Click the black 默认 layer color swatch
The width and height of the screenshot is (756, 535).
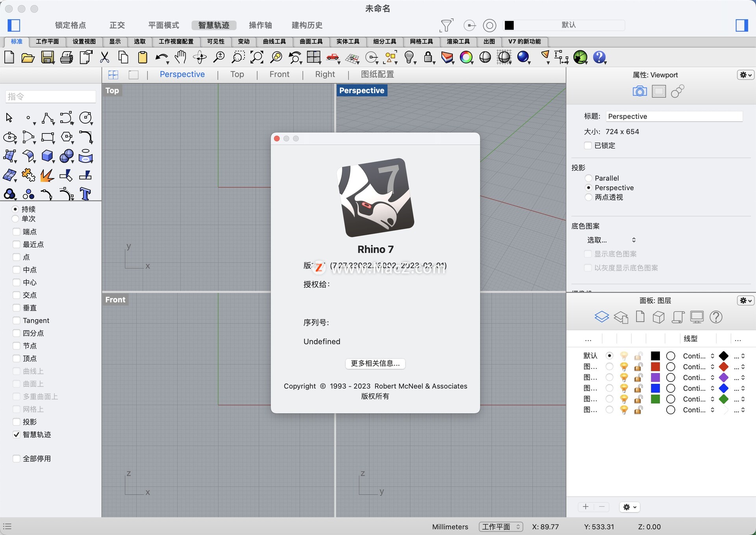(655, 356)
